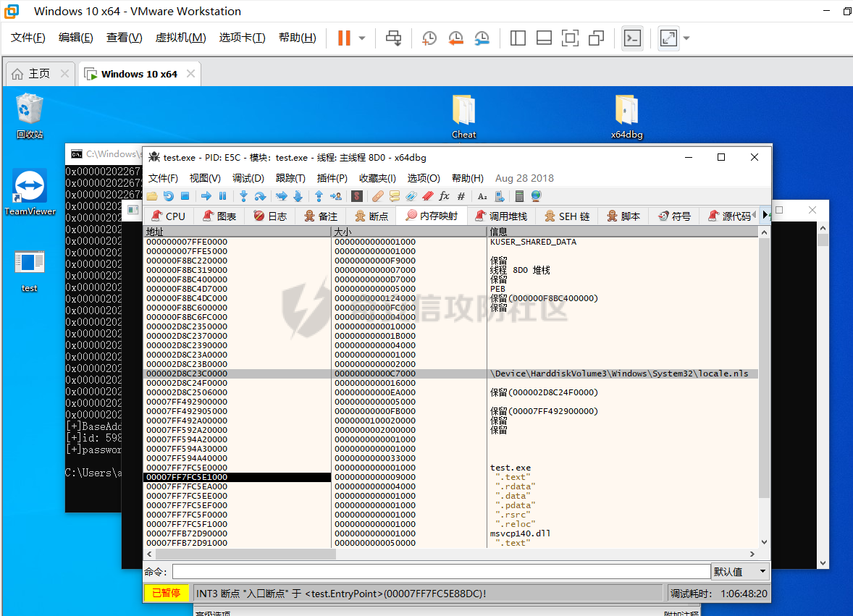The height and width of the screenshot is (616, 853).
Task: Switch to the 日志 log tab
Action: [270, 216]
